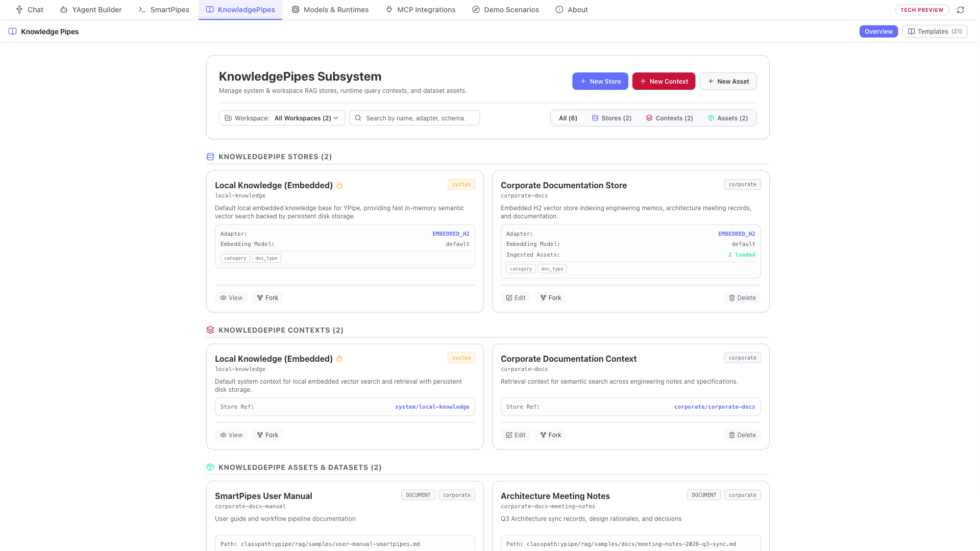Open the Workspace All Workspaces dropdown
Viewport: 980px width, 551px height.
pos(282,118)
